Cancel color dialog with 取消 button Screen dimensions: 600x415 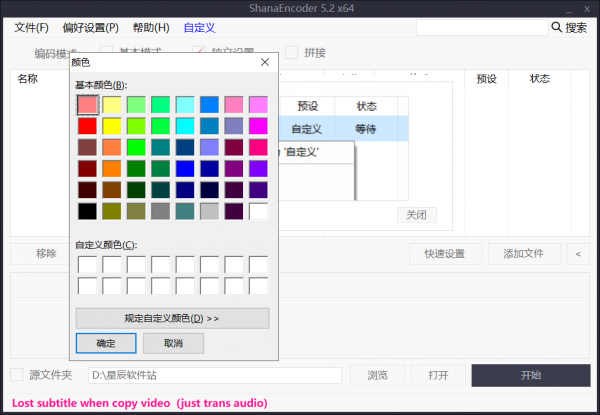click(173, 343)
